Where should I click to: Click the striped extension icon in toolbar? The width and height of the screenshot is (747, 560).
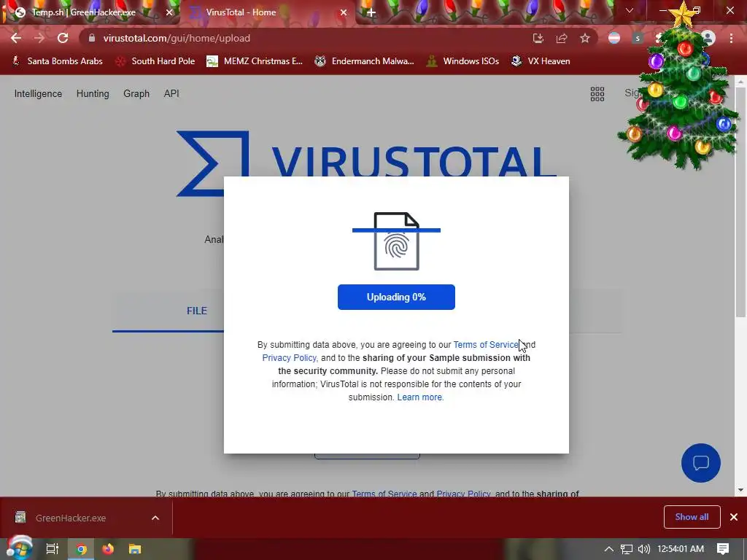(x=614, y=38)
